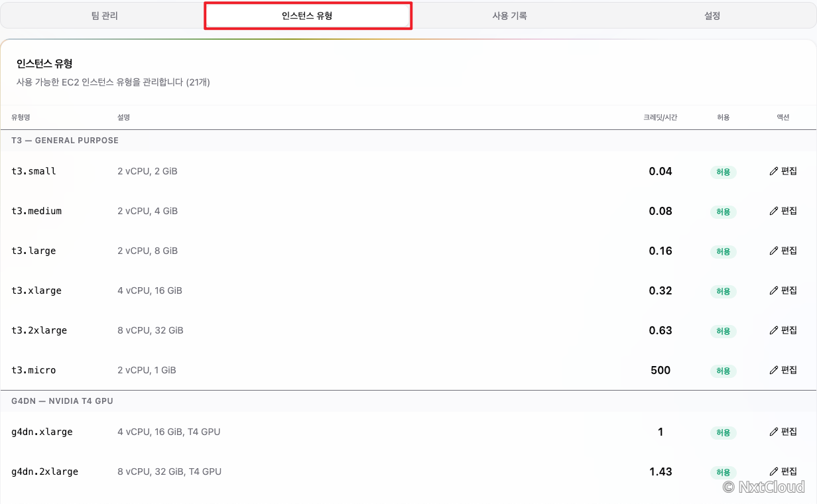Viewport: 817px width, 504px height.
Task: Toggle the 허용 badge for t3.small
Action: (x=723, y=172)
